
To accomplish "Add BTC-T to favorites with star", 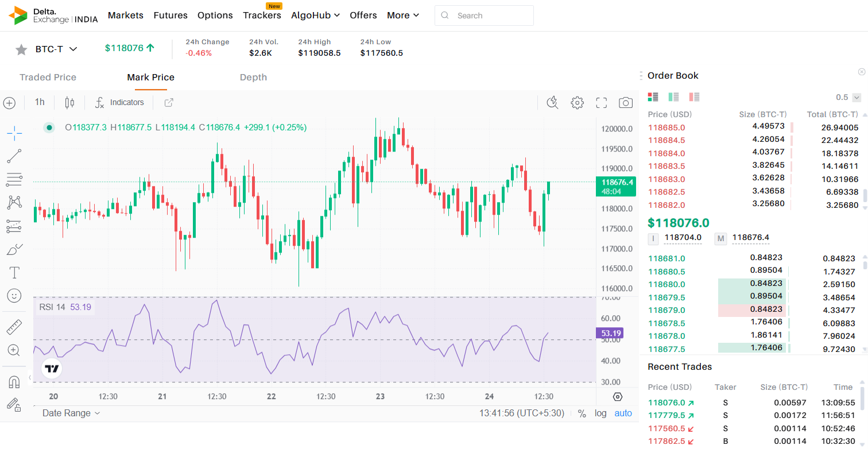I will [x=21, y=49].
